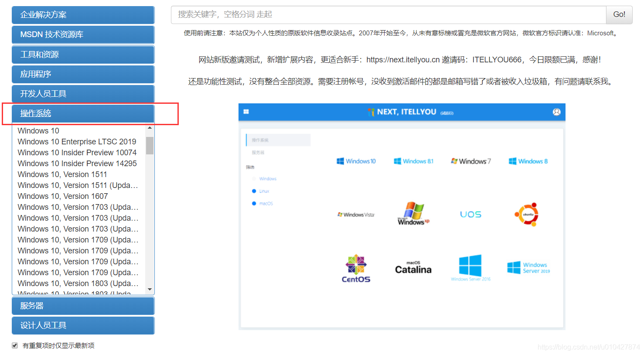Click the Windows 10 logo in the preview
The height and width of the screenshot is (355, 644).
356,161
